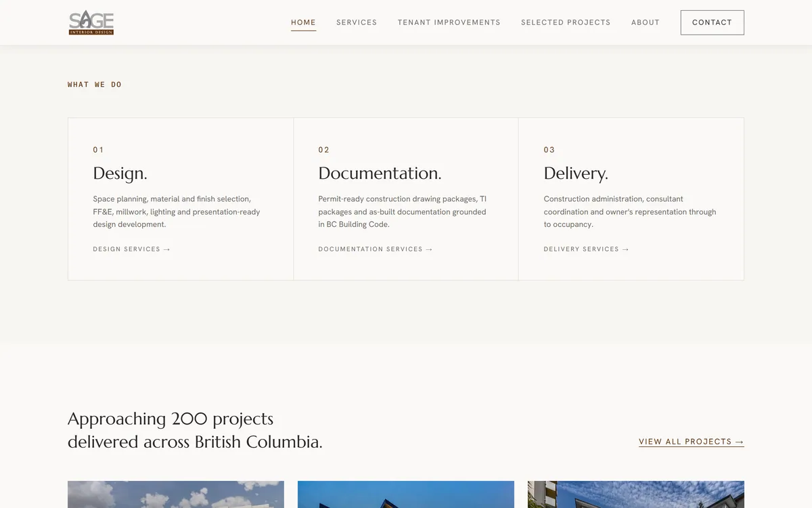Screen dimensions: 812x508
Task: Follow the Design Services link
Action: click(132, 249)
